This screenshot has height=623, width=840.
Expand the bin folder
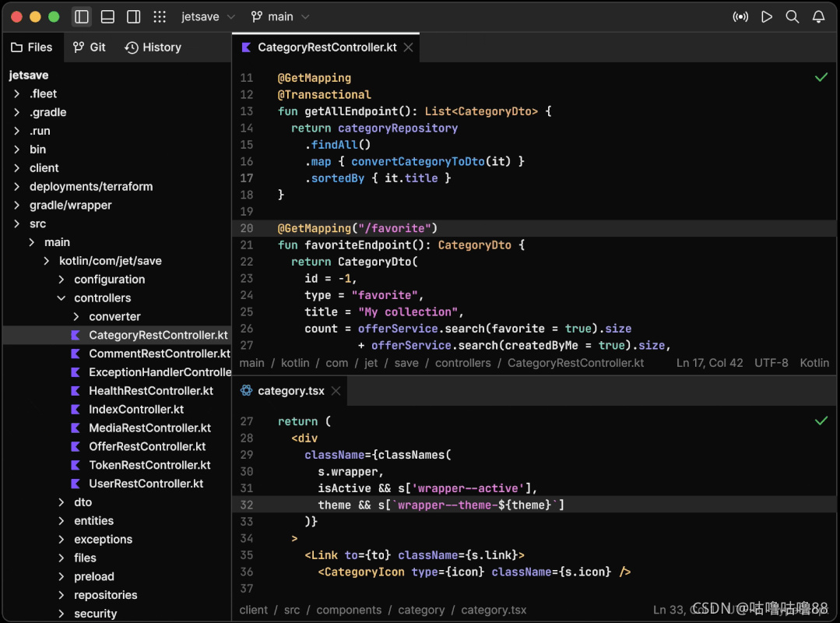(16, 150)
